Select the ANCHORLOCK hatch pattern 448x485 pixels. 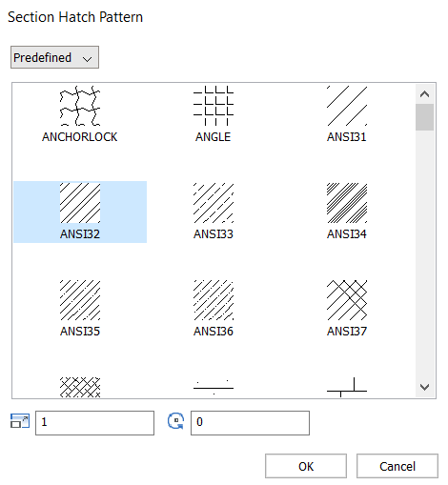80,113
